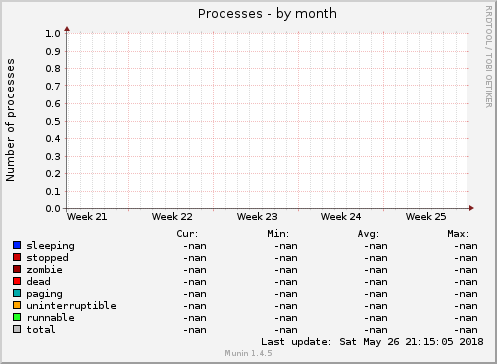Viewport: 497px width, 364px height.
Task: Click the gray total legend swatch
Action: pyautogui.click(x=17, y=329)
